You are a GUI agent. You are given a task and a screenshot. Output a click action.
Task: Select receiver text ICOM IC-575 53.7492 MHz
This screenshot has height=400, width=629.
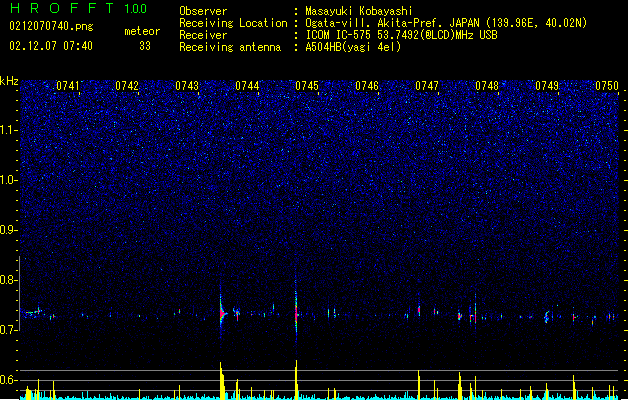point(401,35)
